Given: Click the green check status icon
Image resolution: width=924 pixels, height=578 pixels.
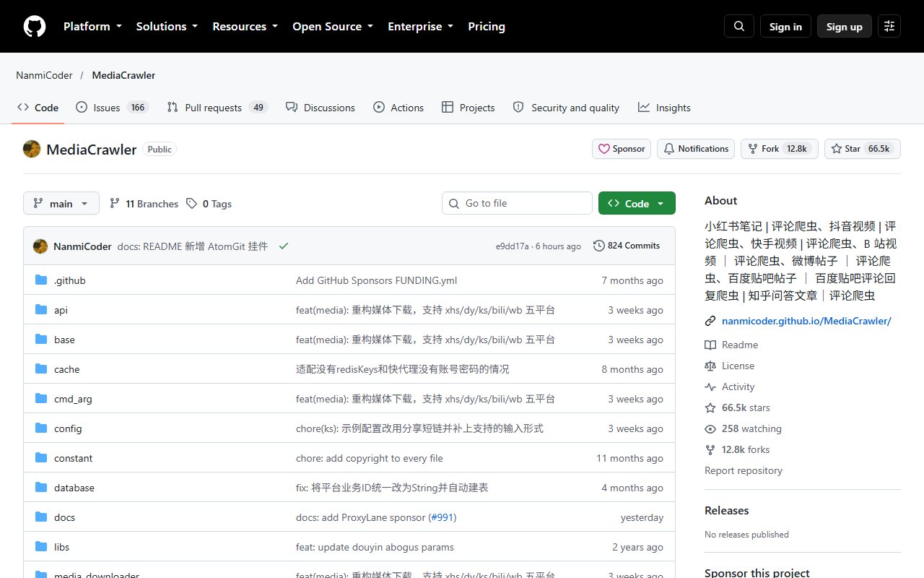Looking at the screenshot, I should (284, 246).
